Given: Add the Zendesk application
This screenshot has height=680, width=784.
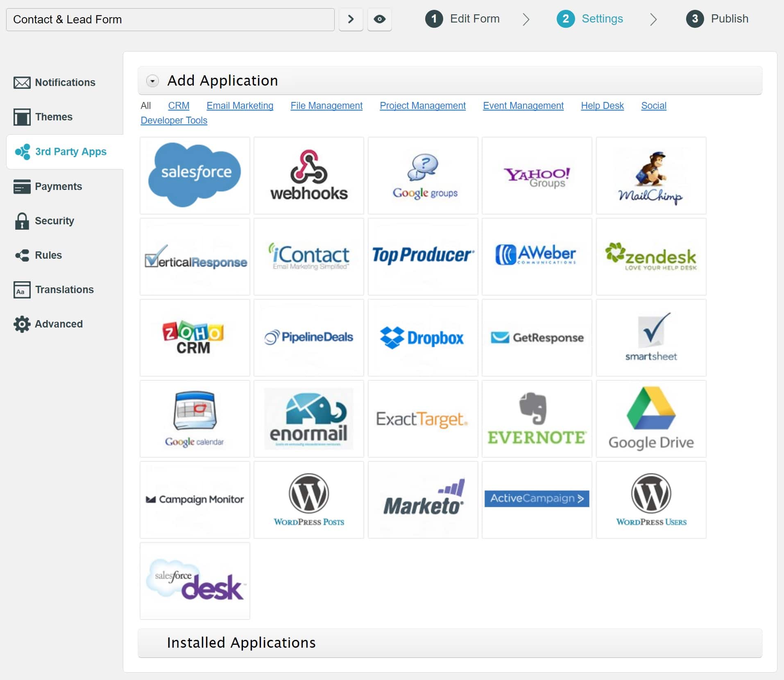Looking at the screenshot, I should coord(651,256).
